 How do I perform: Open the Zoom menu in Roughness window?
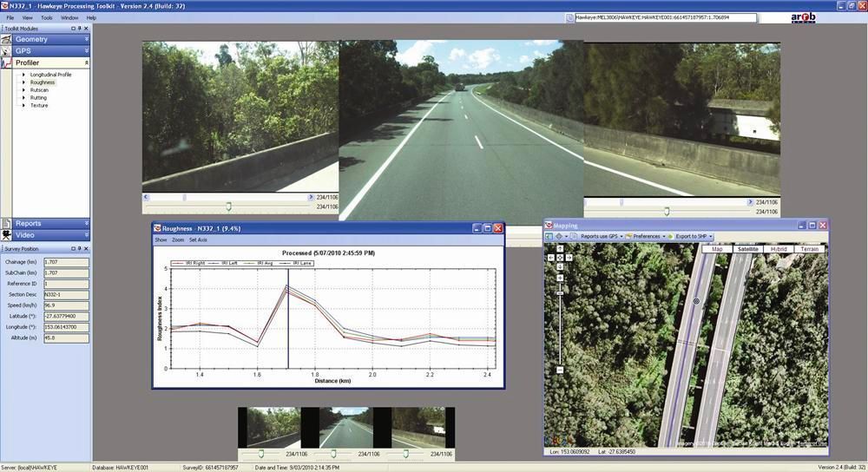[x=178, y=240]
